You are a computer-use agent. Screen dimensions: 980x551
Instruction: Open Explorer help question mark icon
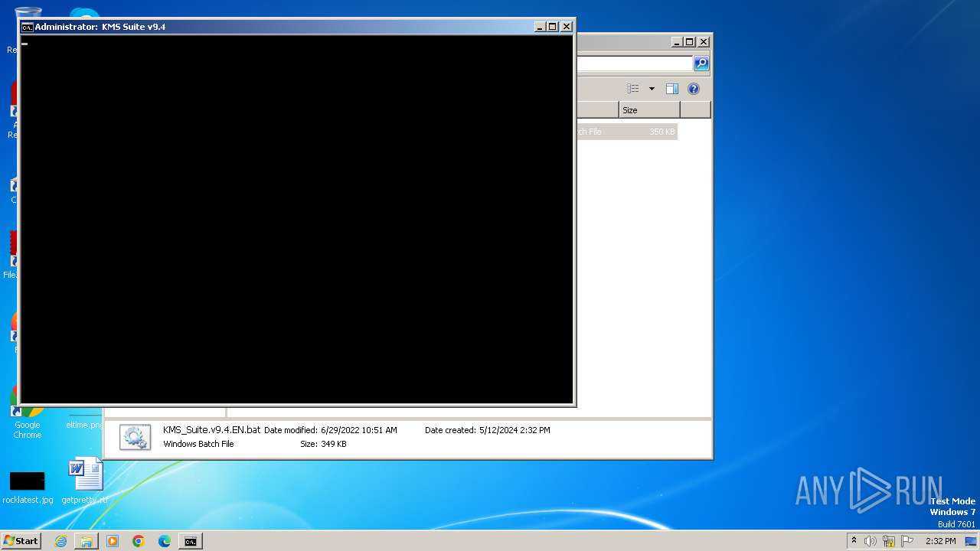(x=694, y=89)
